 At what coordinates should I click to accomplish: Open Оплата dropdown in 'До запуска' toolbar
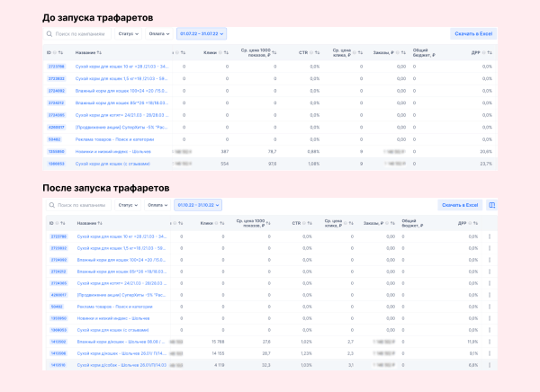pyautogui.click(x=158, y=34)
